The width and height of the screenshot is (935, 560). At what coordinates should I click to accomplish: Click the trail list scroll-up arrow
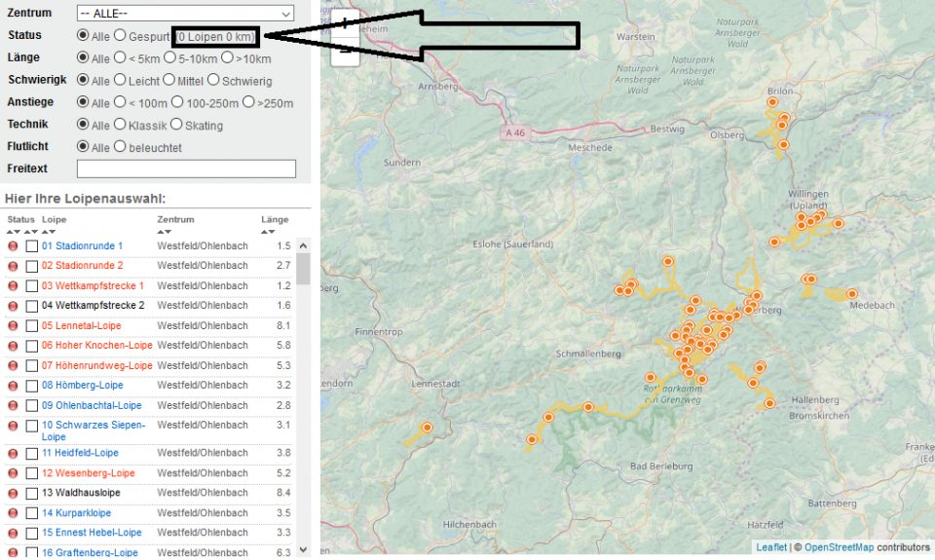pyautogui.click(x=303, y=245)
